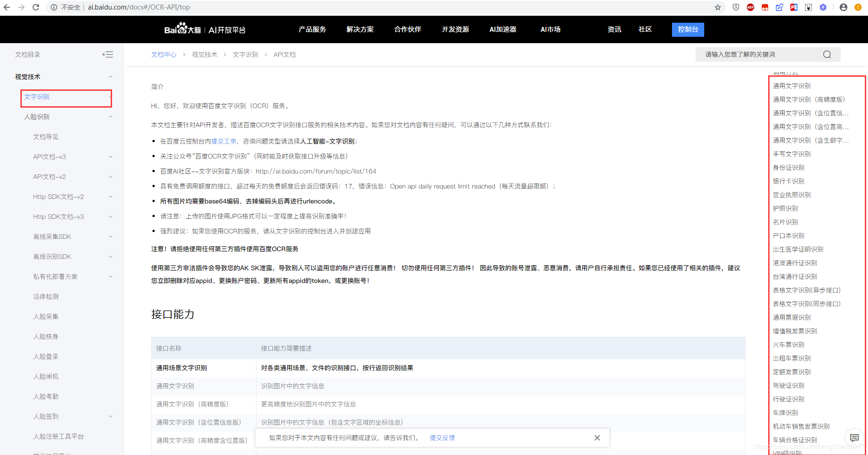Open 资讯 in top navigation

point(614,29)
